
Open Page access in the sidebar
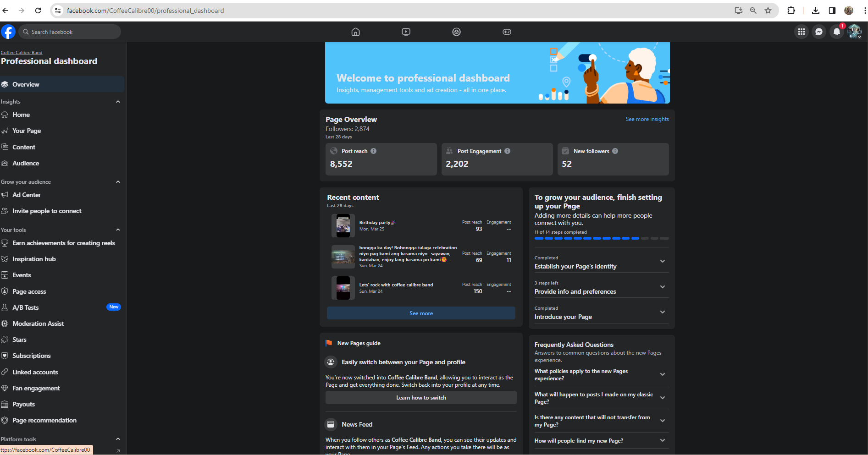(62, 291)
